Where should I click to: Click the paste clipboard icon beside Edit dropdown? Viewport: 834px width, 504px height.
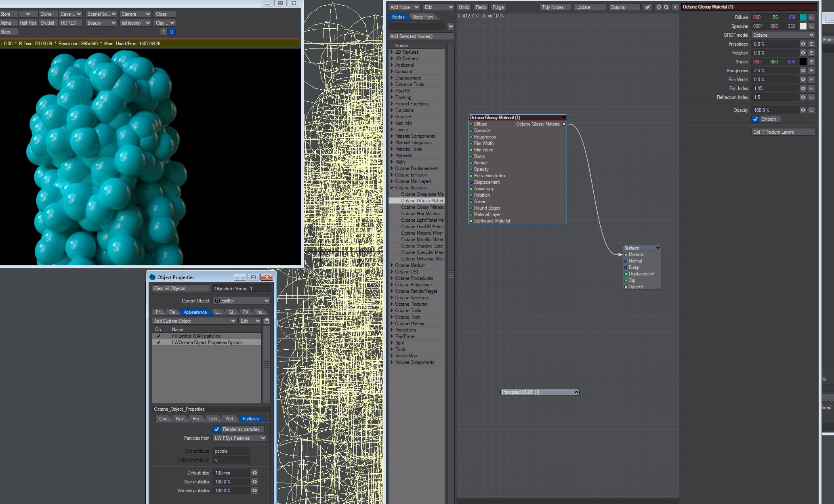click(267, 321)
